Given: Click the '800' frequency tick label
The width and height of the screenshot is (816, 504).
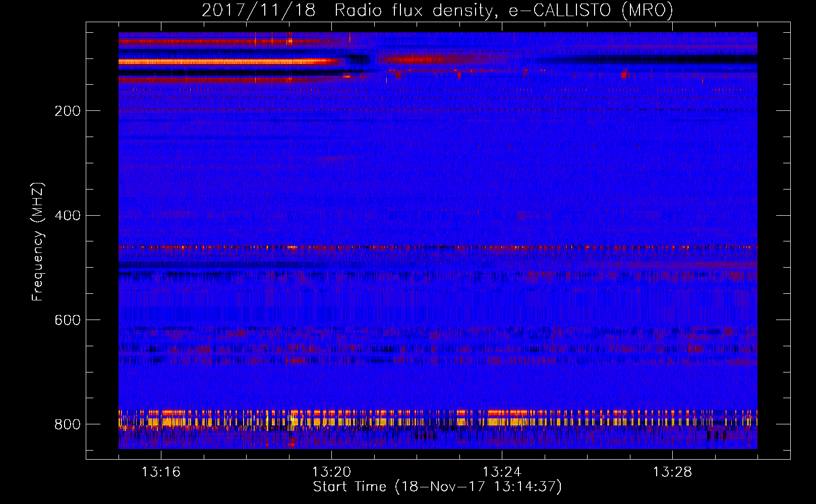Looking at the screenshot, I should [68, 424].
